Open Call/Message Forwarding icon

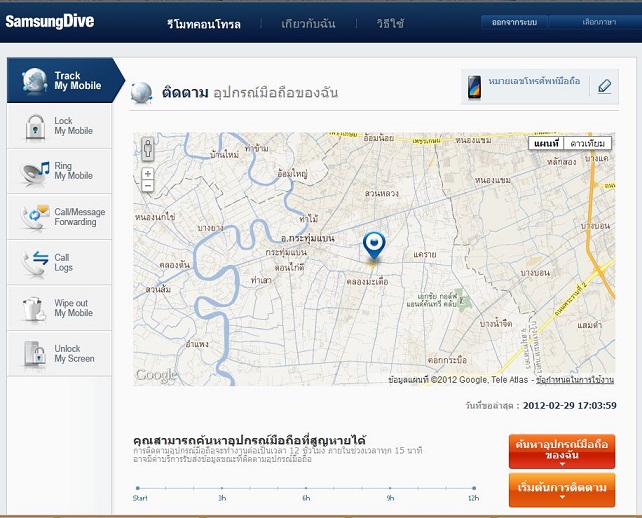35,217
